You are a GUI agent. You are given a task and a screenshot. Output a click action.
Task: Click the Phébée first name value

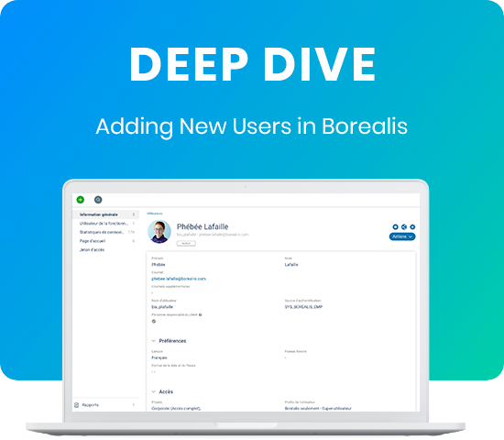point(159,265)
